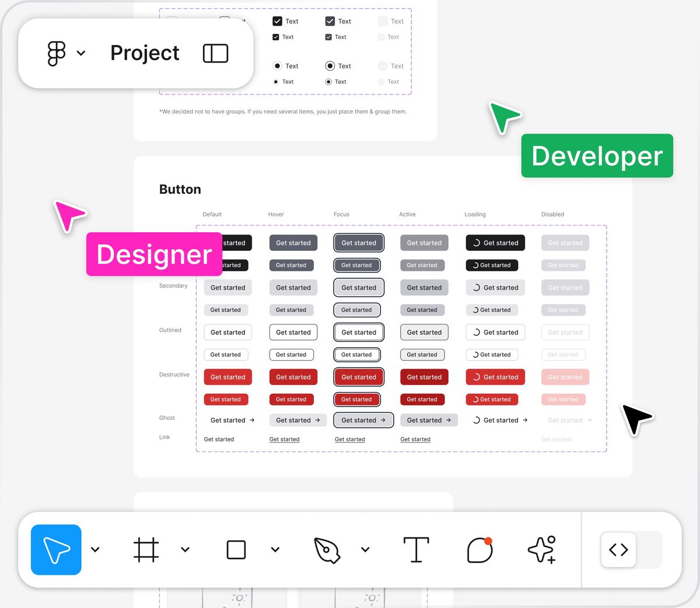
Task: Select the large disabled radio button
Action: [383, 66]
